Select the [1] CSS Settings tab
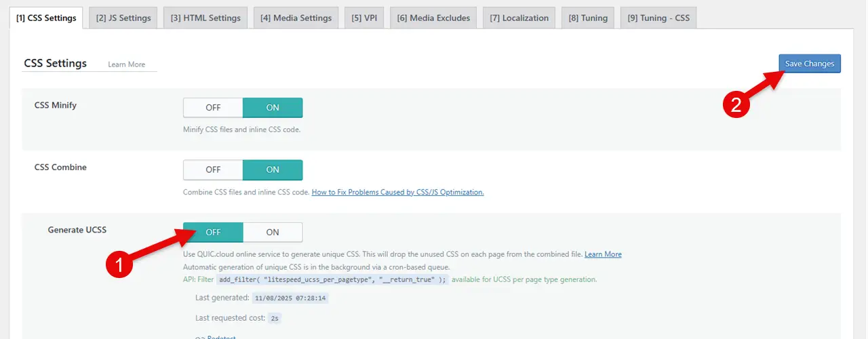The image size is (868, 339). (x=46, y=18)
